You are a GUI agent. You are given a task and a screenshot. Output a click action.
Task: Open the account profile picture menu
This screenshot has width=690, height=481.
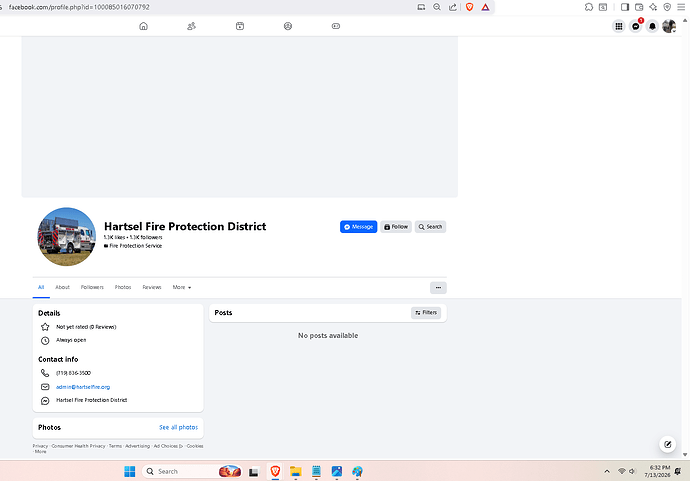coord(669,26)
